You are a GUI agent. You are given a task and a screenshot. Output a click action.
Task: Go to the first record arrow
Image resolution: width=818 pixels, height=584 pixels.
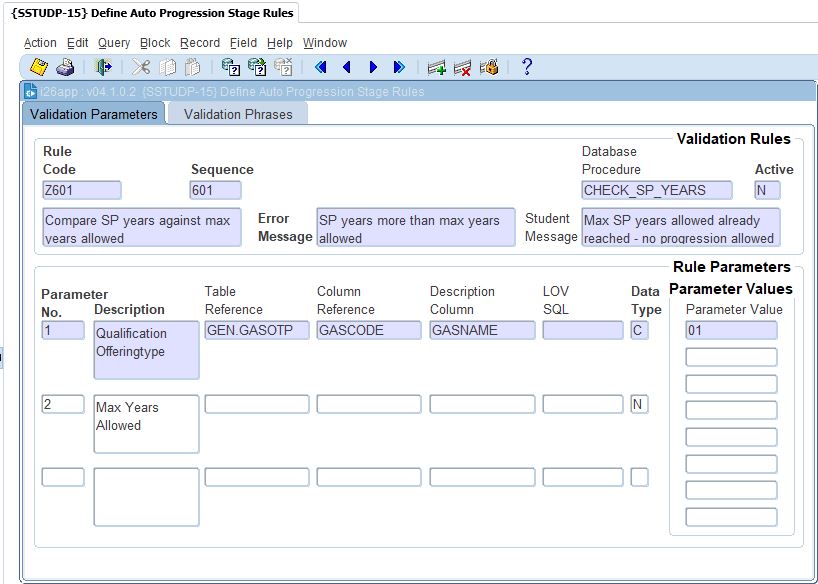[x=321, y=67]
